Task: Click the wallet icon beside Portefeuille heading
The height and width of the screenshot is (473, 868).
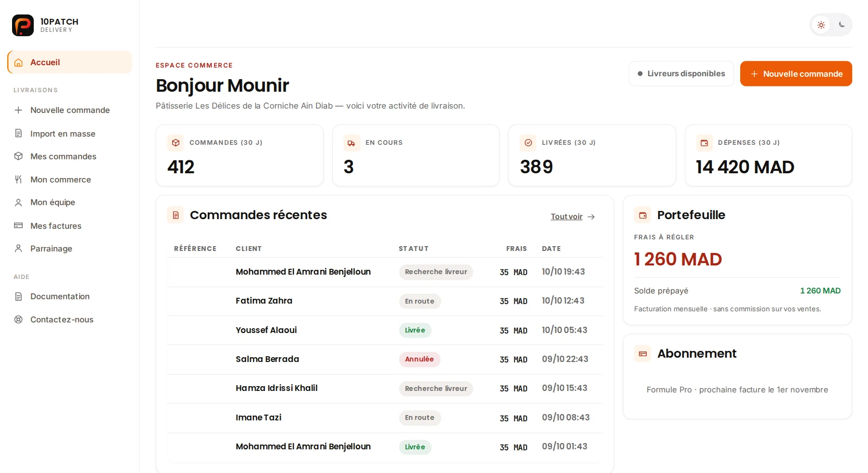Action: (x=643, y=215)
